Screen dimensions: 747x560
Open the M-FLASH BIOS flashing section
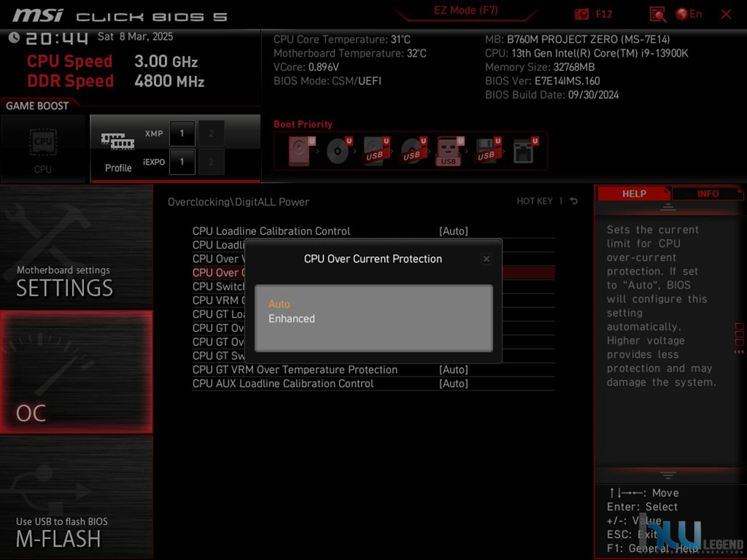(x=77, y=497)
